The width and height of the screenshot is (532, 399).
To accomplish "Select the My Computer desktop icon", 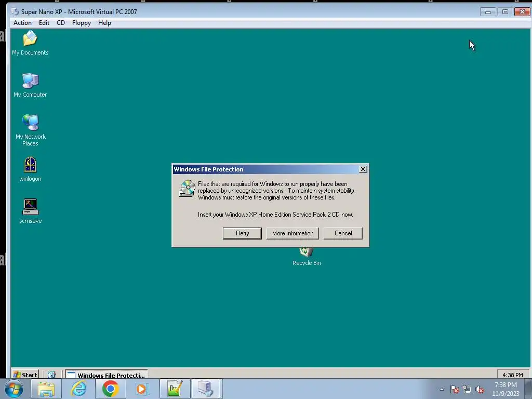I will coord(30,85).
